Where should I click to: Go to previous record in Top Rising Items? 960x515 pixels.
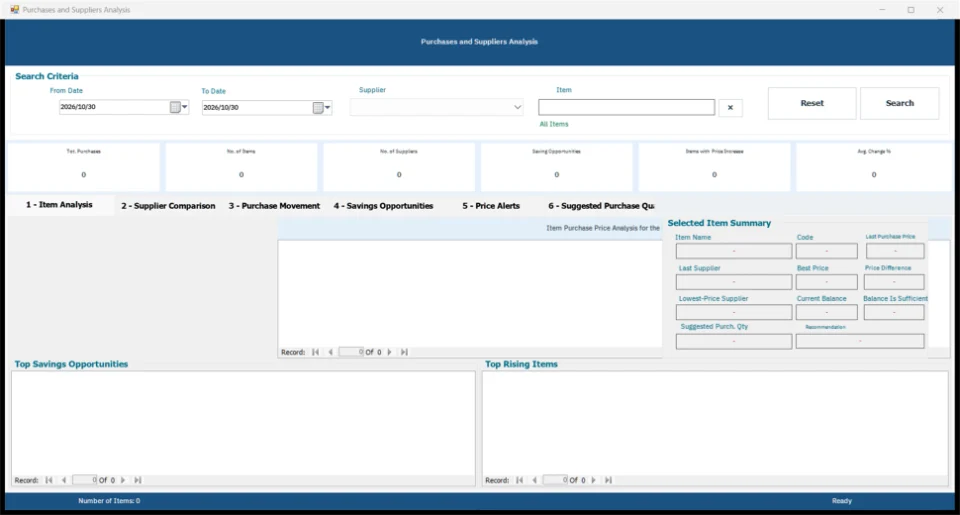534,480
